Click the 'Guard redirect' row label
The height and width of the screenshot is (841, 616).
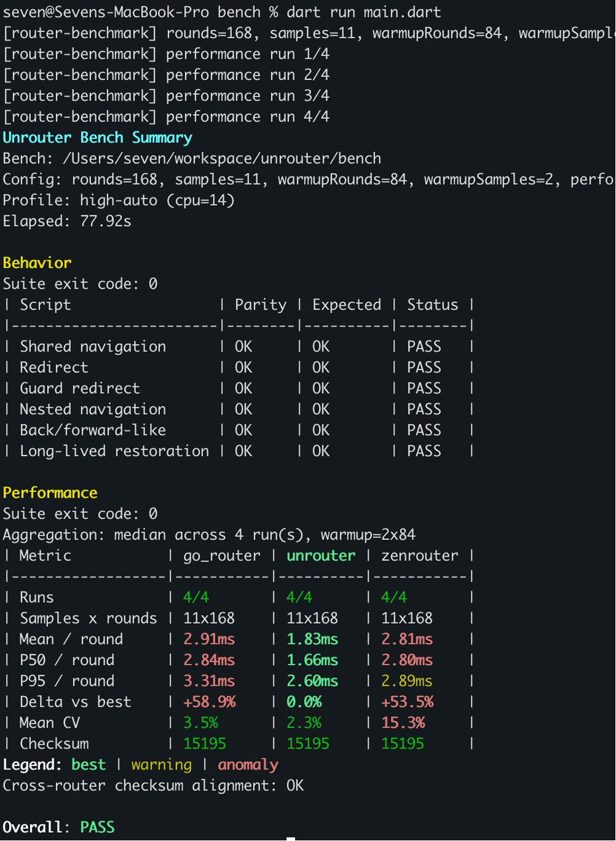(x=80, y=388)
